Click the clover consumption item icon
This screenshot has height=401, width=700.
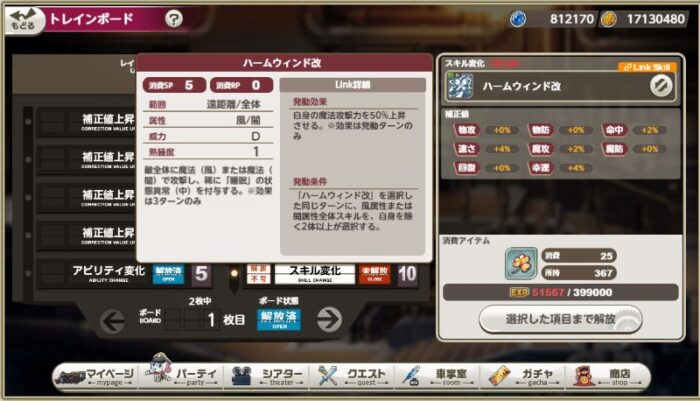521,263
